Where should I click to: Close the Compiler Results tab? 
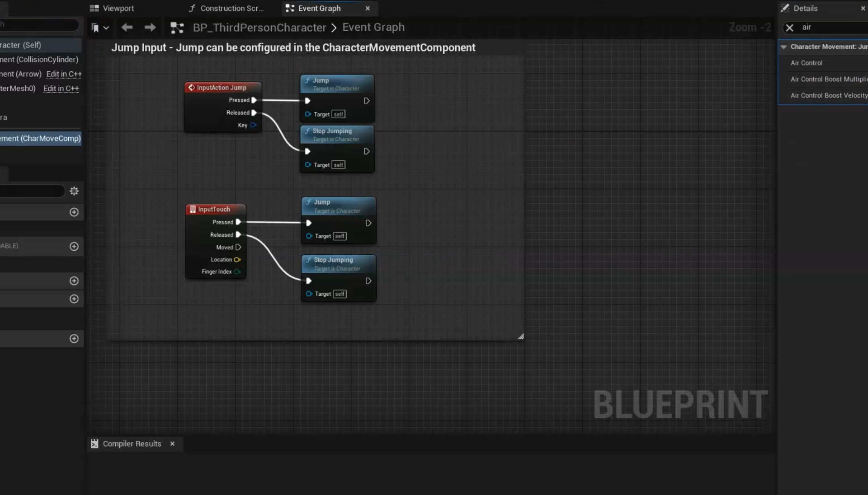tap(172, 444)
